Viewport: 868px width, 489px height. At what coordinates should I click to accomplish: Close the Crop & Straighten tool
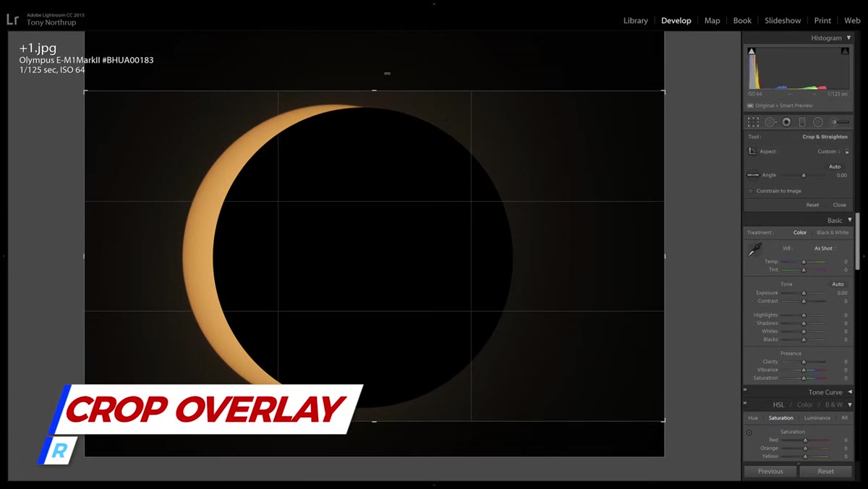(x=839, y=205)
